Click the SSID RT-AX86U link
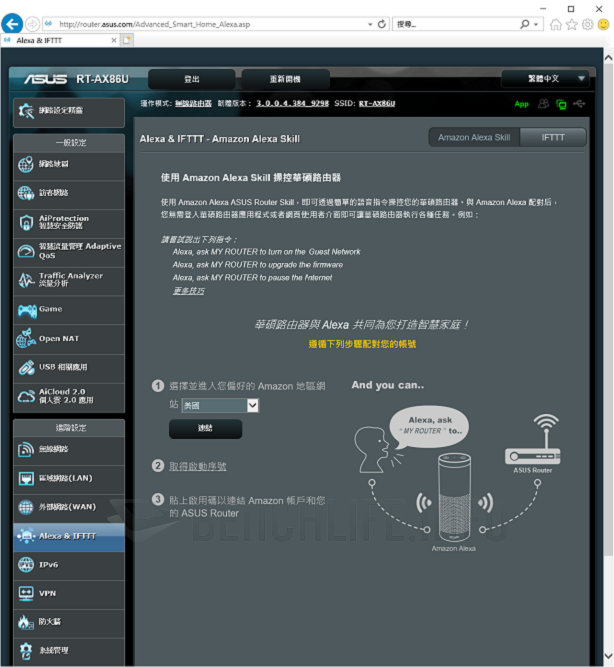Screen dimensions: 614x667 point(377,103)
